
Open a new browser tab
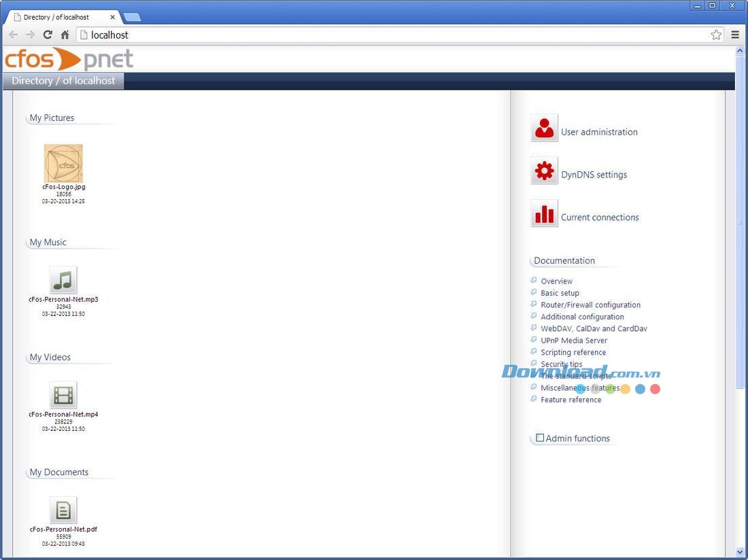(x=132, y=17)
